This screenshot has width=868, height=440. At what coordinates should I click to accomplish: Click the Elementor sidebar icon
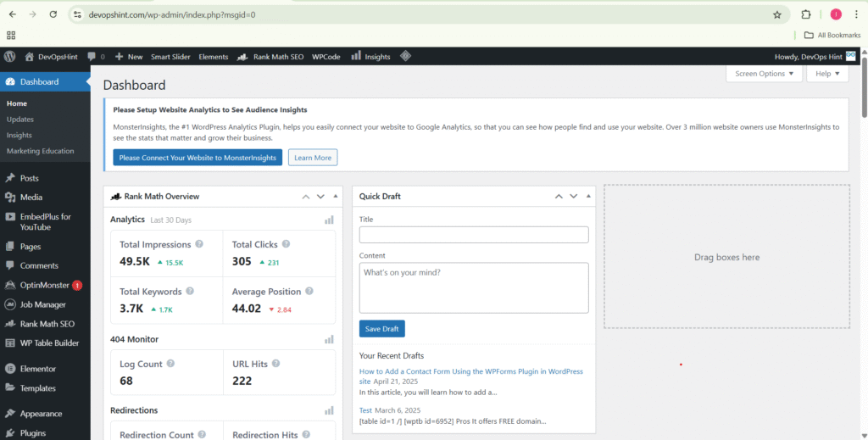(10, 369)
